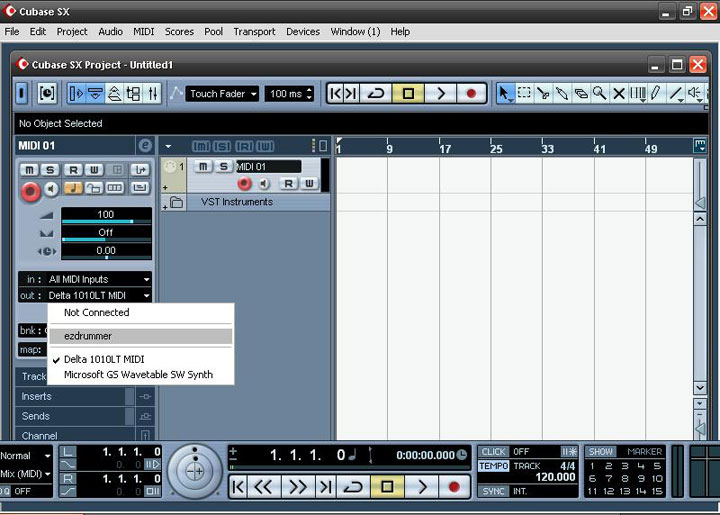Select the Scissors split tool
This screenshot has width=720, height=515.
click(543, 93)
